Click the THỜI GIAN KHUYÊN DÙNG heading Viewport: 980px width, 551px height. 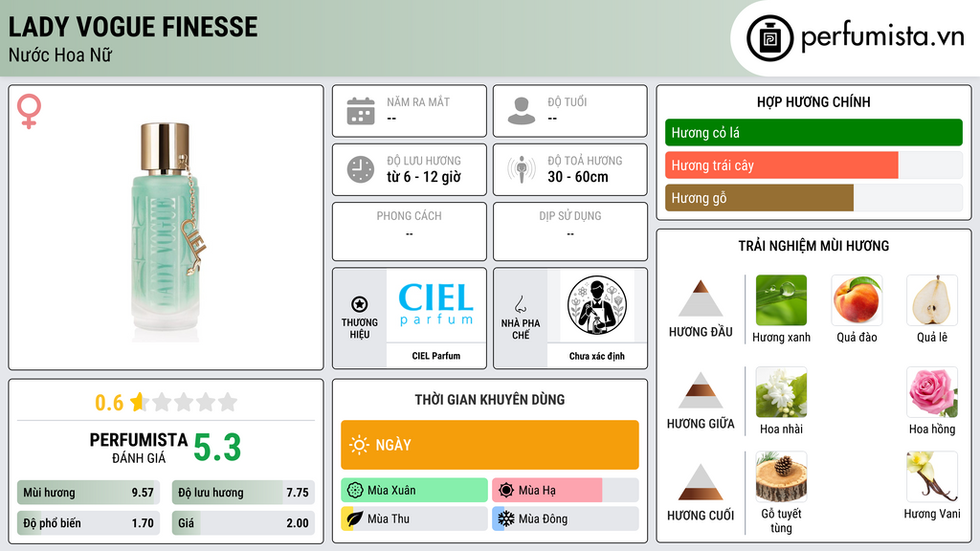pyautogui.click(x=490, y=399)
